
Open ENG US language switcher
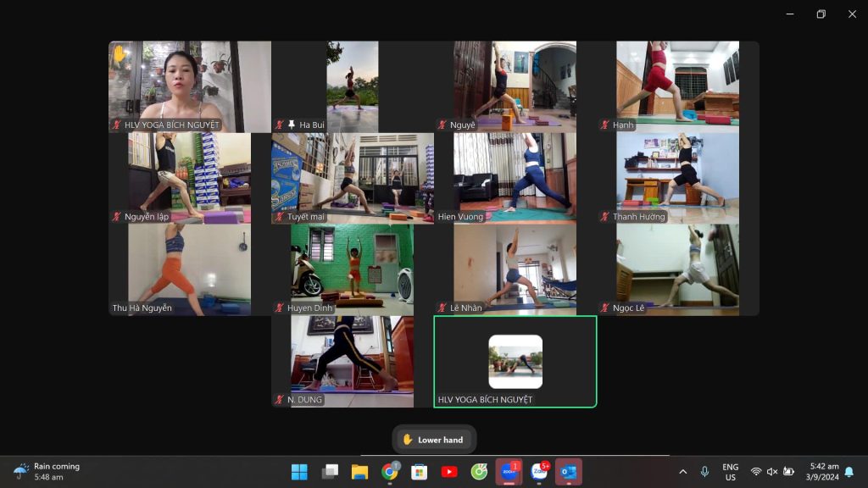pyautogui.click(x=730, y=472)
